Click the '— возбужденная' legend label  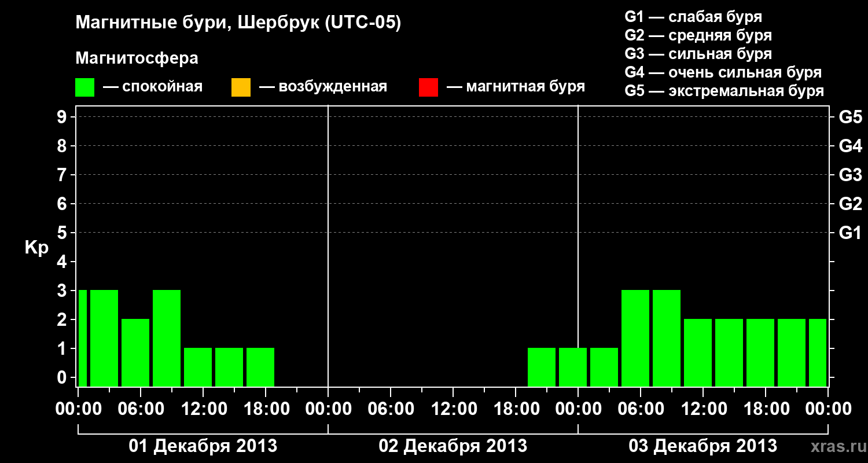point(323,87)
